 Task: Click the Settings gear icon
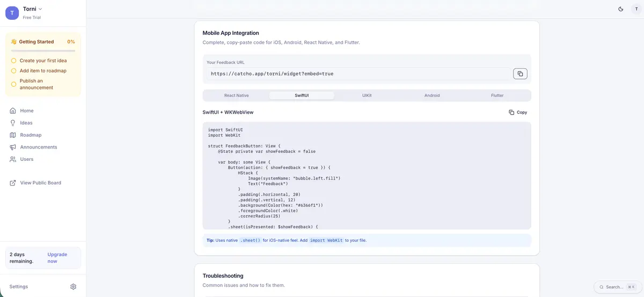(74, 287)
